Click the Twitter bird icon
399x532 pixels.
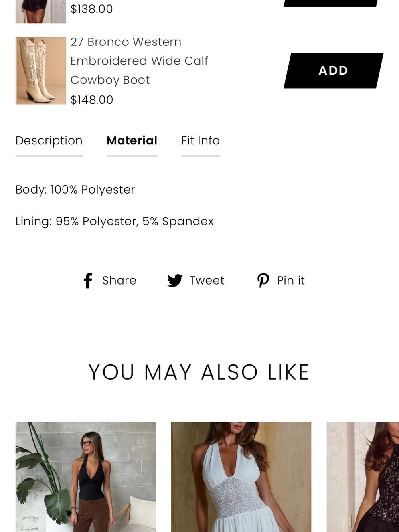click(x=175, y=281)
